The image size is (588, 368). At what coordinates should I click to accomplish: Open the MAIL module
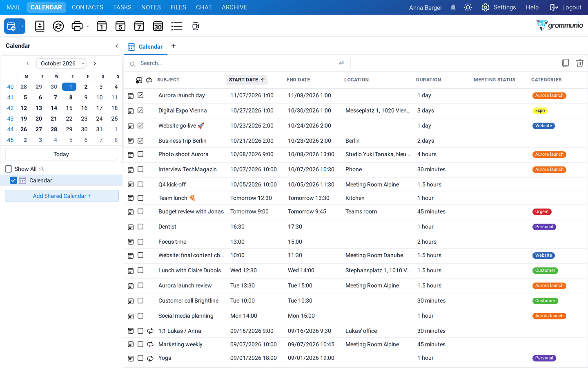coord(13,7)
